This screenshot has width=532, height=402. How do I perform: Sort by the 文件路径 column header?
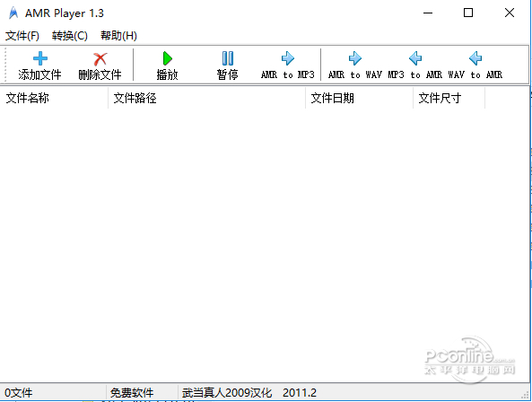click(x=206, y=98)
